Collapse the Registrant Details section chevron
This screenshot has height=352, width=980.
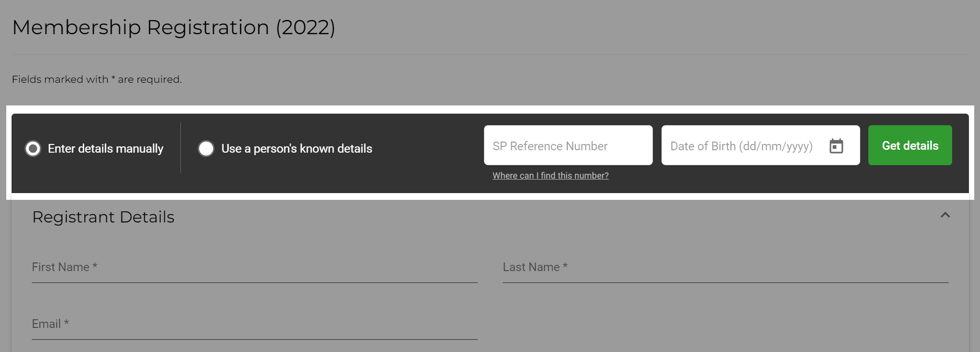pos(945,215)
